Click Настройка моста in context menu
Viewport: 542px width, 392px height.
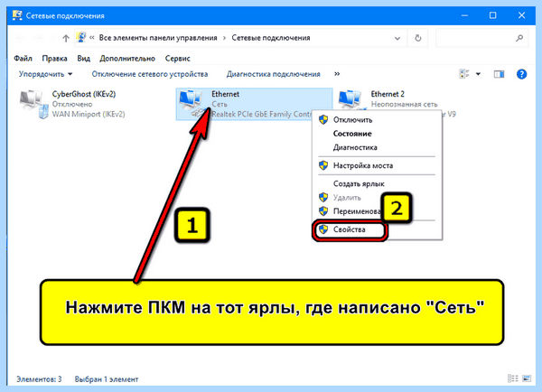[363, 165]
